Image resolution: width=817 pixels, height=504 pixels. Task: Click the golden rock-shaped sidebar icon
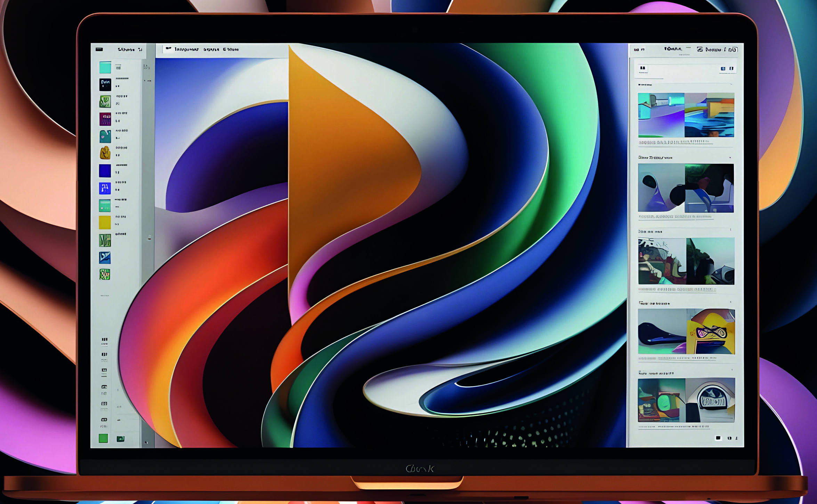(105, 153)
